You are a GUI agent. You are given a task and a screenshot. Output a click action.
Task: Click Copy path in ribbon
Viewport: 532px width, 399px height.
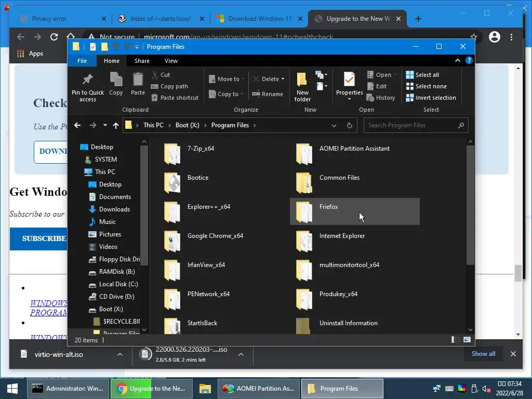click(169, 86)
